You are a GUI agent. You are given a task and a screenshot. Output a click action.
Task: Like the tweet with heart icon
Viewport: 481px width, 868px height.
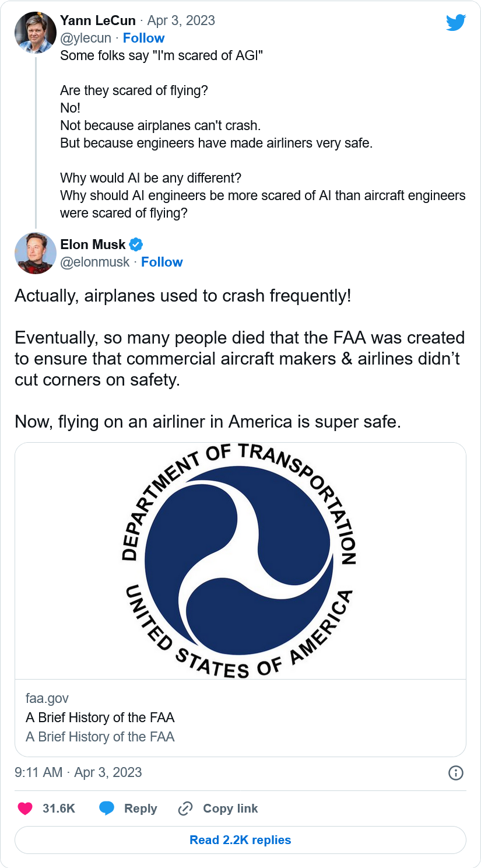point(25,808)
